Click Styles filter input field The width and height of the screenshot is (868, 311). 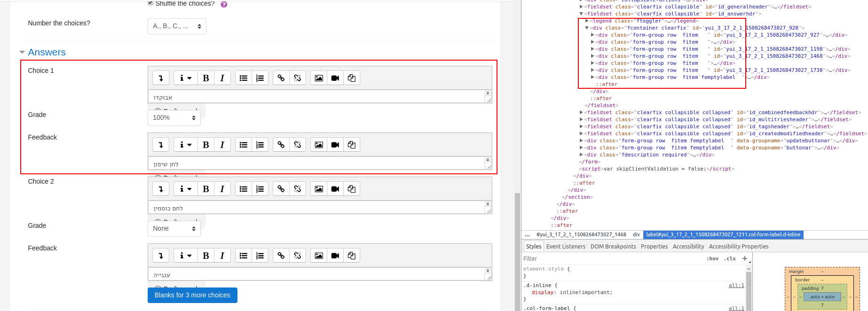(x=611, y=258)
